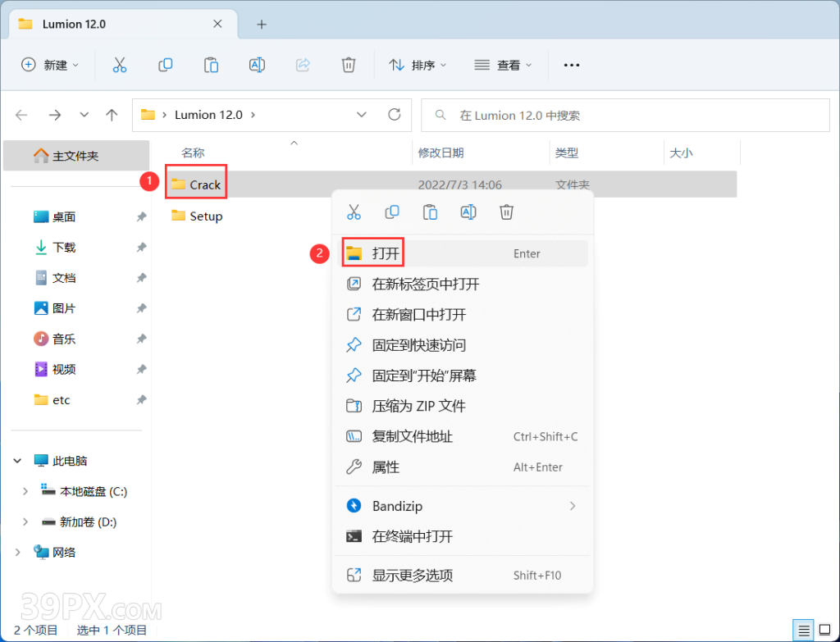This screenshot has height=642, width=840.
Task: Switch to large thumbnails view in the status bar
Action: pyautogui.click(x=824, y=628)
